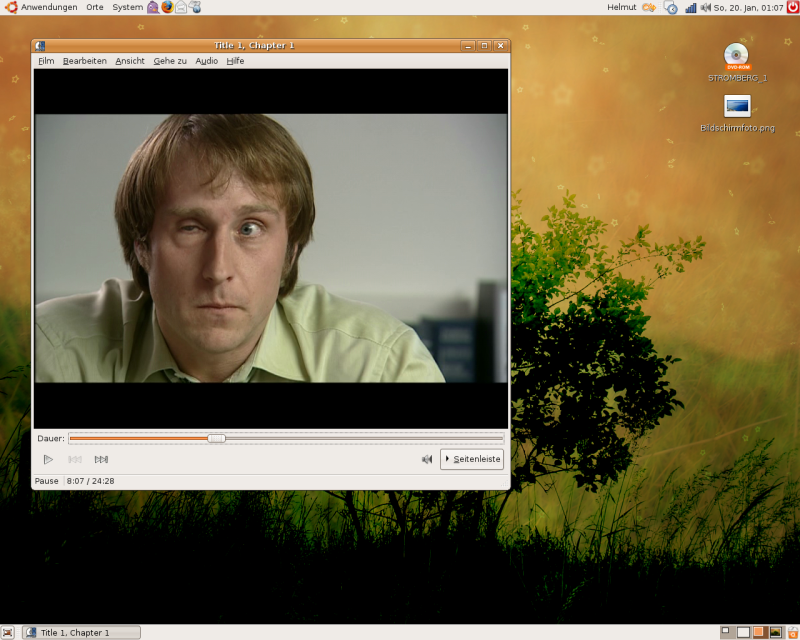Screen dimensions: 800x640
Task: Click the elapsed time 8:07 / 24:28
Action: click(x=90, y=481)
